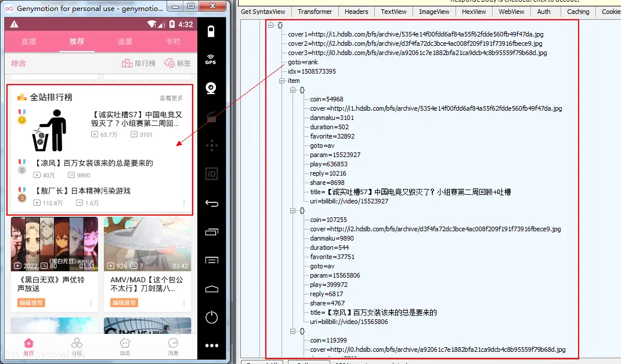621x364 pixels.
Task: Open the Genymotion battery widget
Action: (x=211, y=31)
